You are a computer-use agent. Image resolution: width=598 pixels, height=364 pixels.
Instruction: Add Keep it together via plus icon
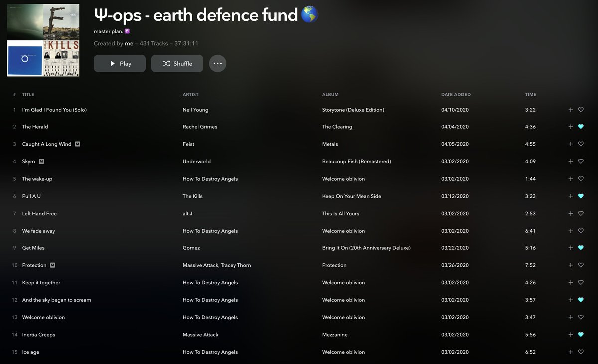click(570, 283)
